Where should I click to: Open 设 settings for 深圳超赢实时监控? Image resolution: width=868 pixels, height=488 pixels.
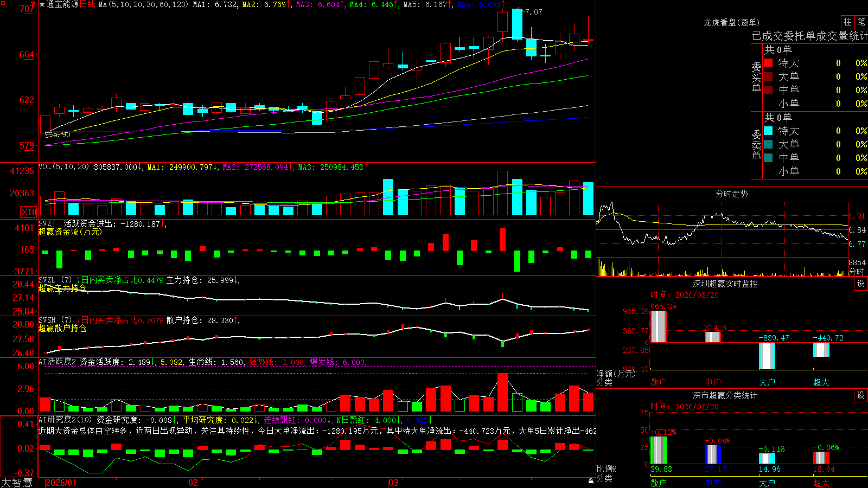[x=861, y=284]
